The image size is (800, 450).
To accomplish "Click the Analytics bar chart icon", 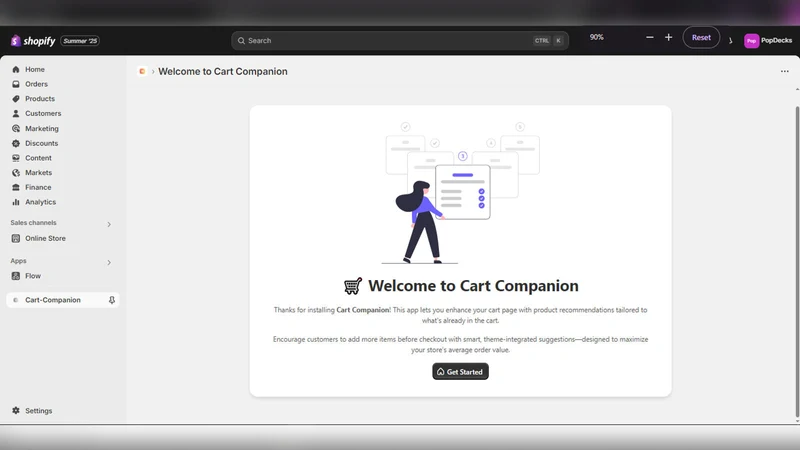I will point(16,202).
